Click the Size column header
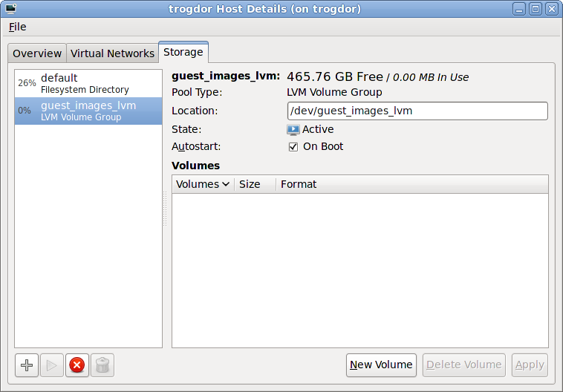This screenshot has height=392, width=563. tap(250, 184)
